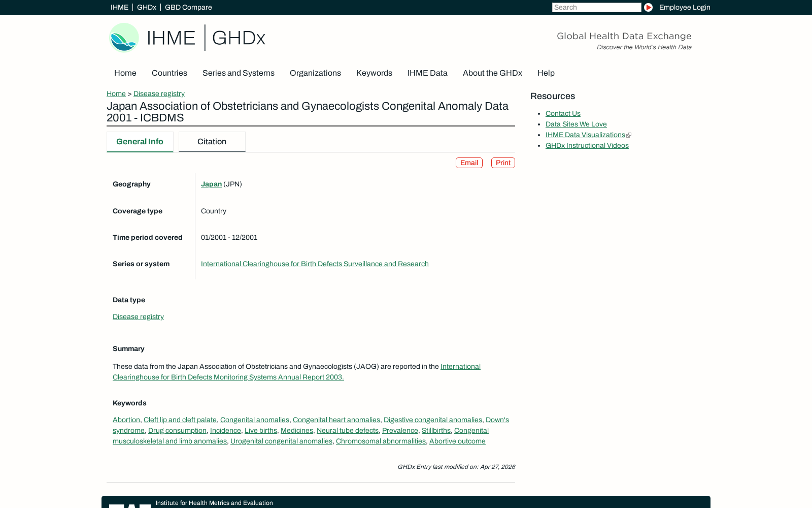This screenshot has height=508, width=812.
Task: Open Data Sites We Love
Action: pyautogui.click(x=576, y=124)
